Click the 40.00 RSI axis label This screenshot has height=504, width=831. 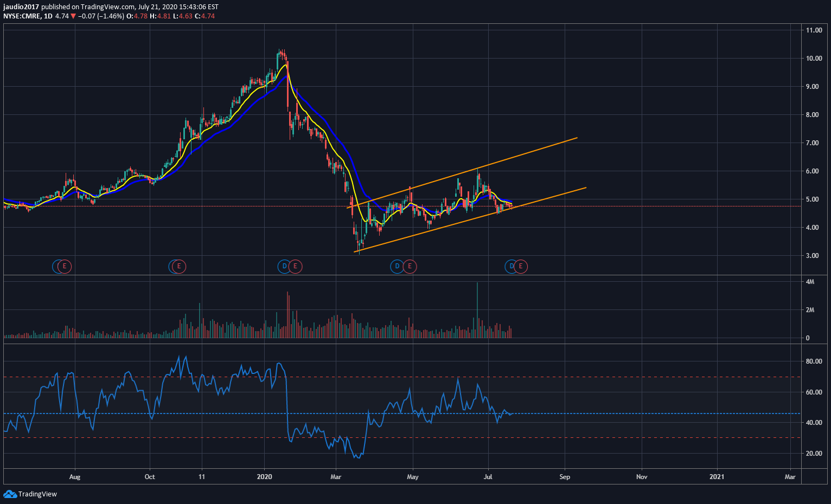tap(814, 423)
